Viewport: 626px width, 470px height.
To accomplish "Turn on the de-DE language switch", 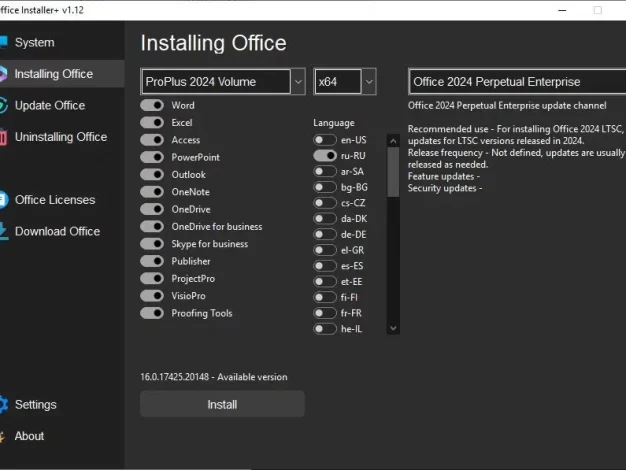I will (x=325, y=234).
